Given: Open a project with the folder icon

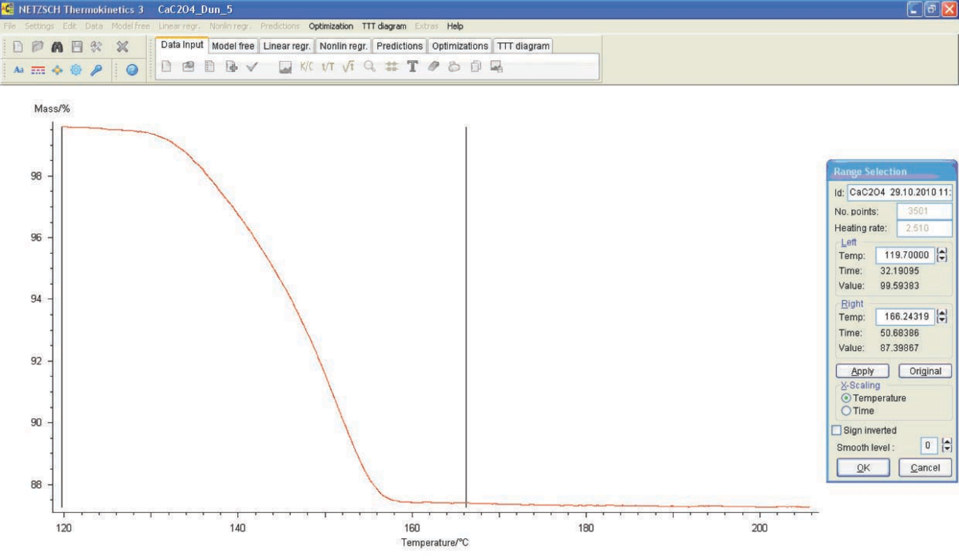Looking at the screenshot, I should 38,47.
